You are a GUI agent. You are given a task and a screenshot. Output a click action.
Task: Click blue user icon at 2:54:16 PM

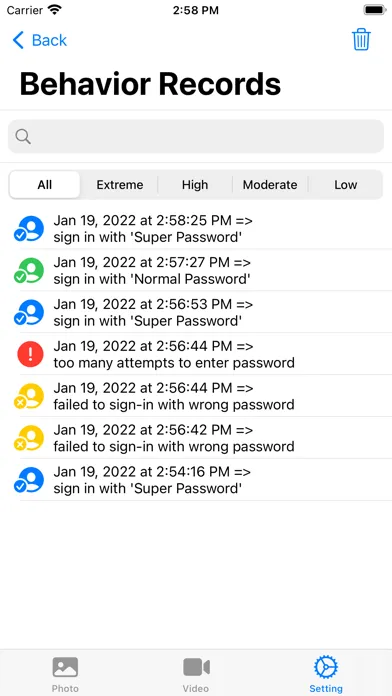point(29,480)
